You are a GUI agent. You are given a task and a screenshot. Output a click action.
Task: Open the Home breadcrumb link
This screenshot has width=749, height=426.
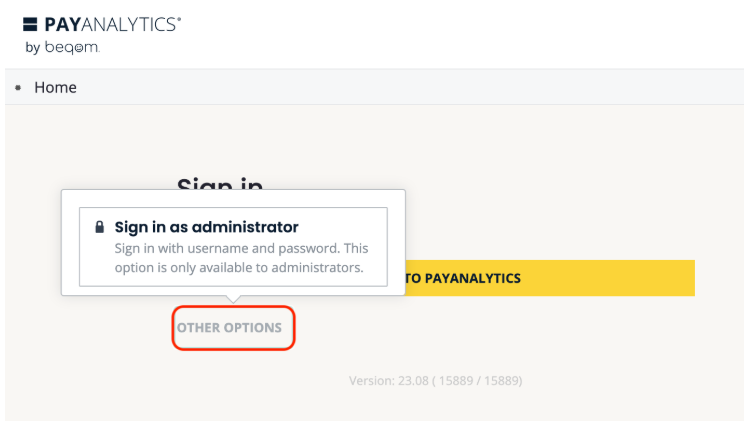coord(55,87)
